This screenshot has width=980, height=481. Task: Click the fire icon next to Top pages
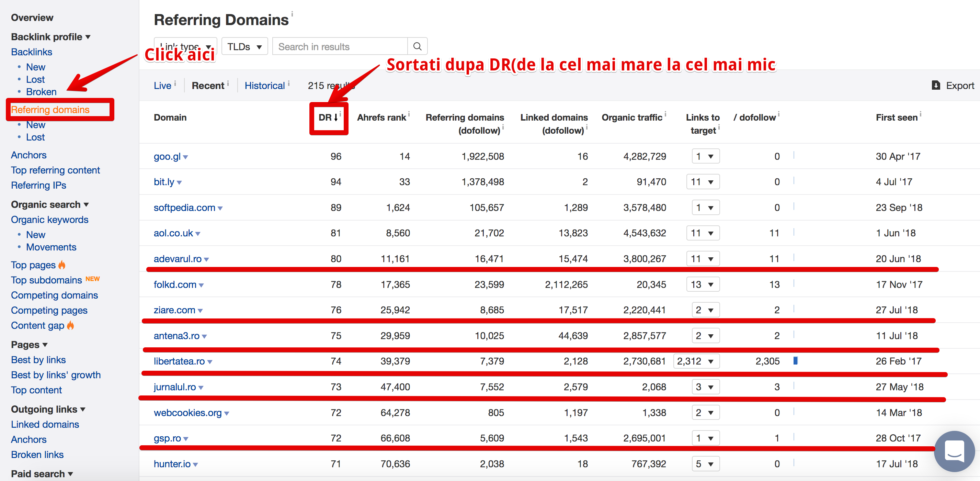click(61, 265)
